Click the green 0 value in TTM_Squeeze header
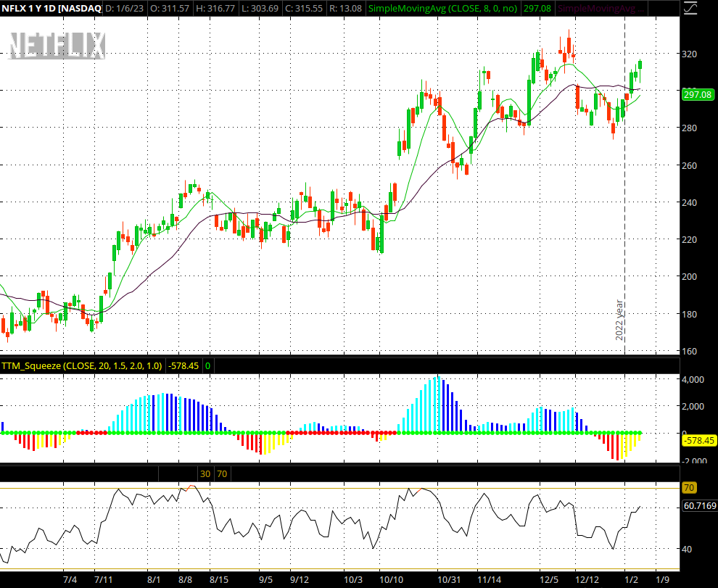Image resolution: width=718 pixels, height=588 pixels. (x=208, y=365)
